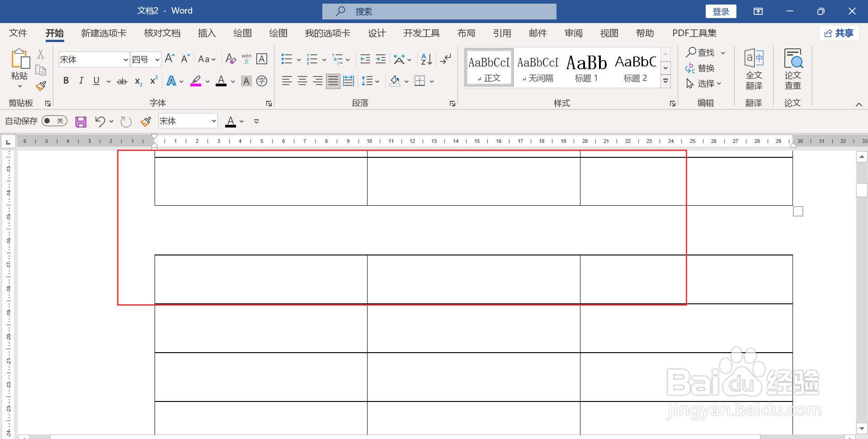
Task: Click the Copy icon in clipboard group
Action: (41, 71)
